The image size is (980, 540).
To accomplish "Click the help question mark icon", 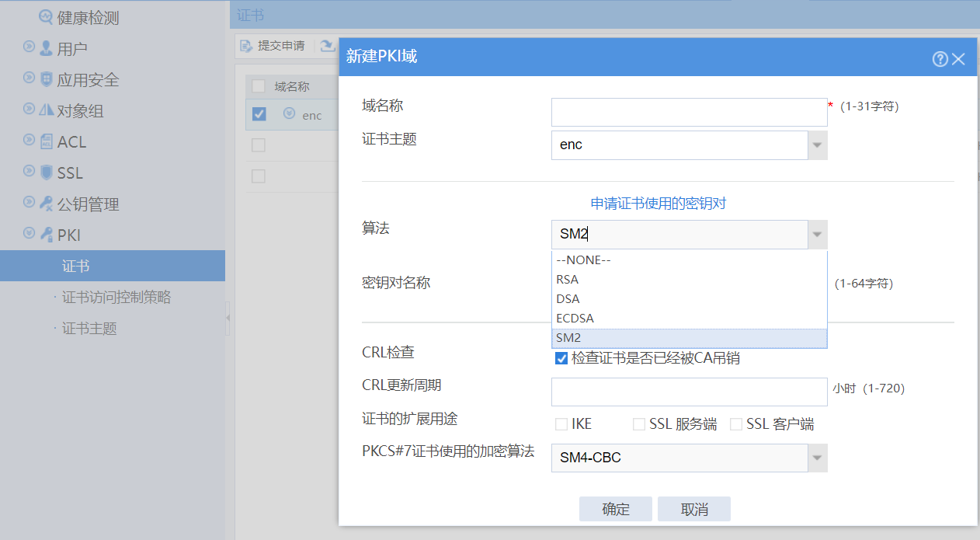I will [x=940, y=59].
